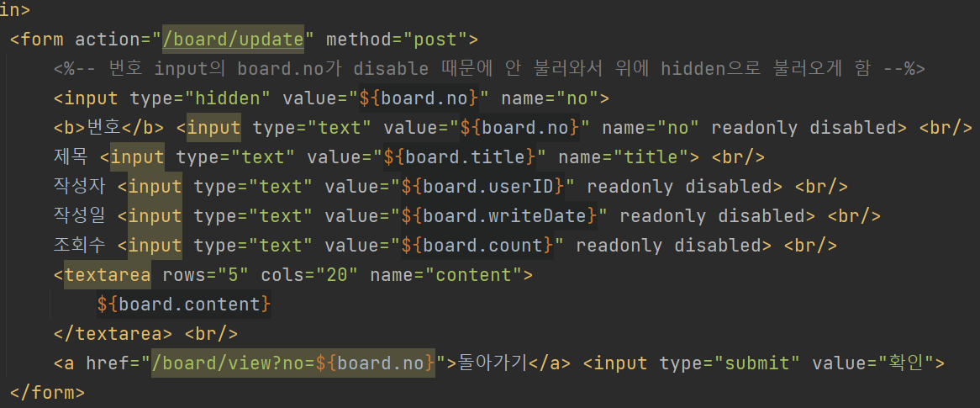980x408 pixels.
Task: Click the ${board.title} expression
Action: 460,157
